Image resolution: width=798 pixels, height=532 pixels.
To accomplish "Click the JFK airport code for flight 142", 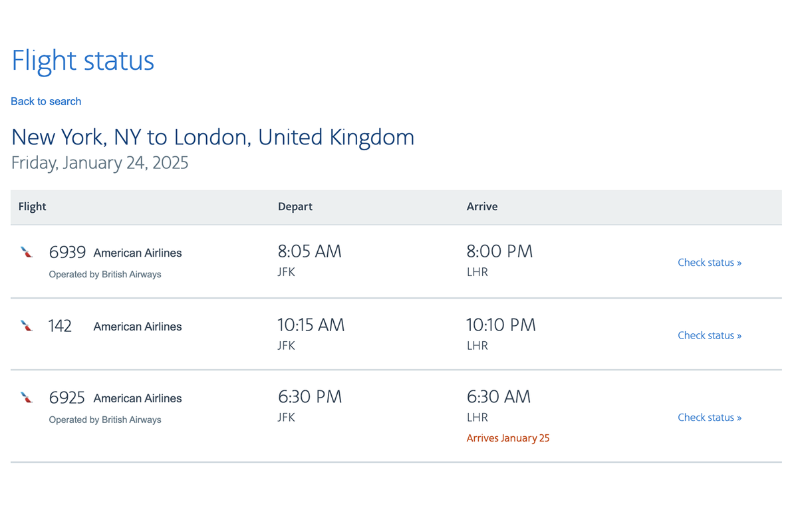I will [286, 345].
